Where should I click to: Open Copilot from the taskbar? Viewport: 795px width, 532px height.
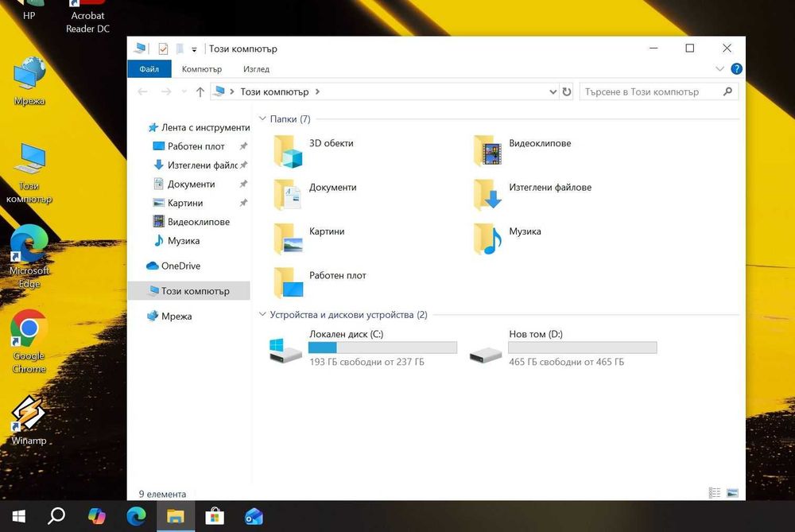[x=96, y=516]
